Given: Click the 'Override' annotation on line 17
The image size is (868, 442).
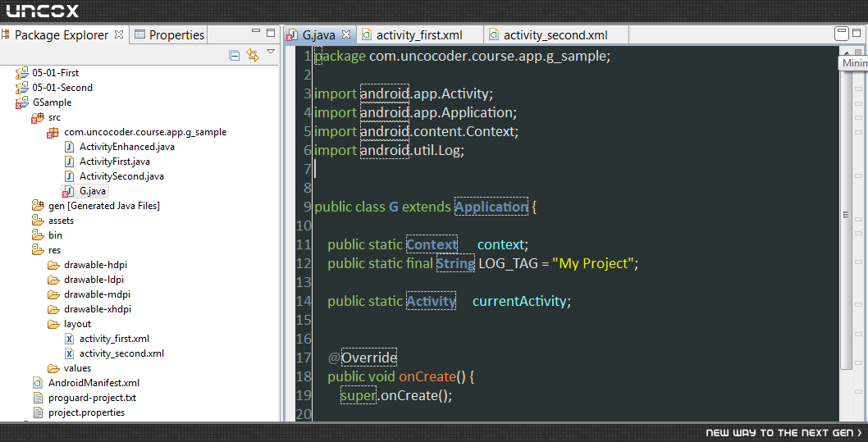Looking at the screenshot, I should click(369, 358).
